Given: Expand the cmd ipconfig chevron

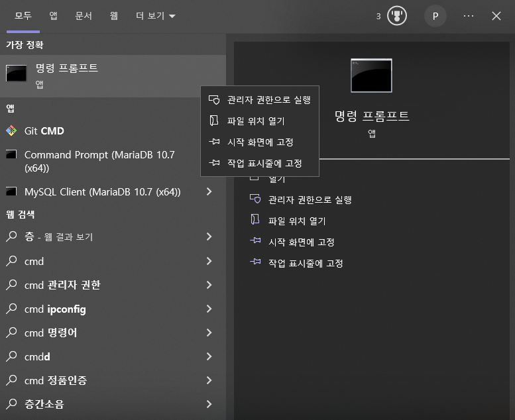Looking at the screenshot, I should point(209,309).
